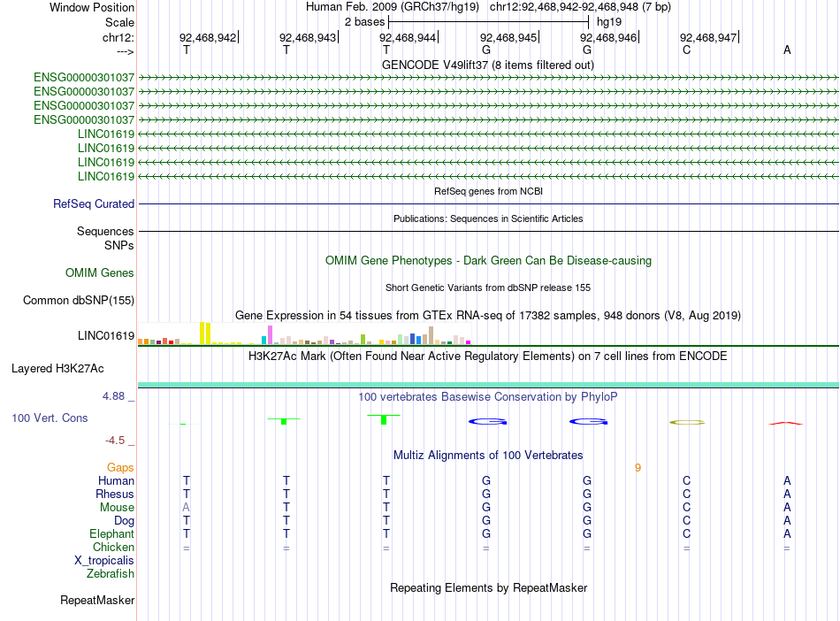Open 'Multiz Alignments of 100 Vertebrates' track title

pos(488,455)
